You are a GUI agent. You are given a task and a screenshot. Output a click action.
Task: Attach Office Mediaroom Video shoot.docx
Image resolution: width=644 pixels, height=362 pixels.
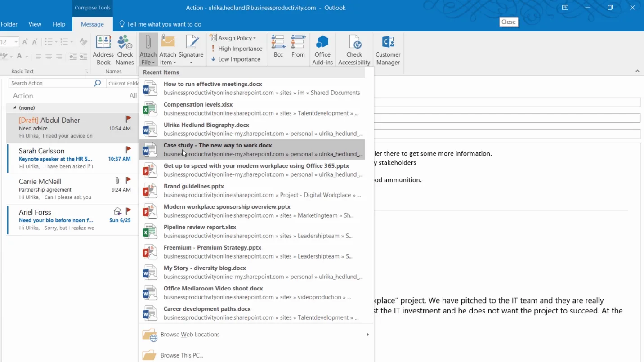pos(252,293)
